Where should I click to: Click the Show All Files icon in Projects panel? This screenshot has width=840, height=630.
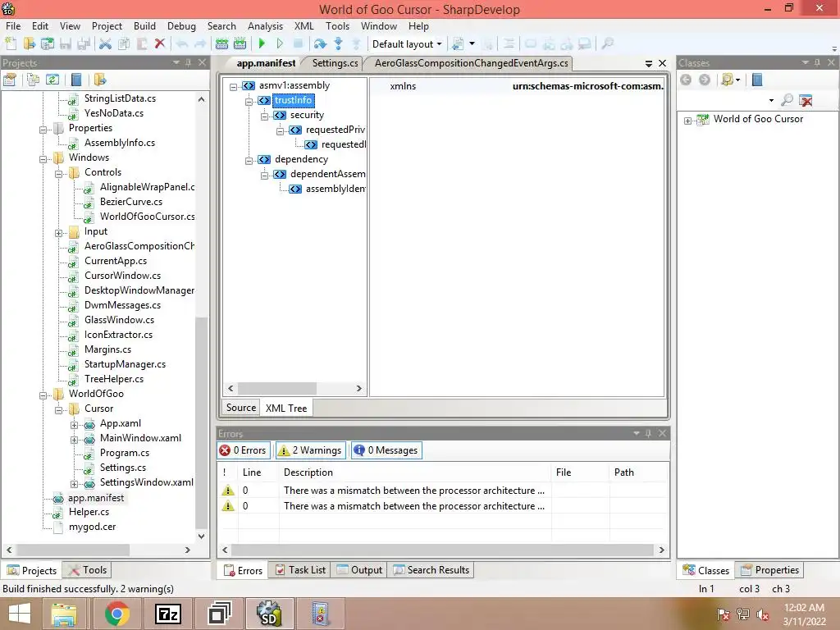coord(33,80)
